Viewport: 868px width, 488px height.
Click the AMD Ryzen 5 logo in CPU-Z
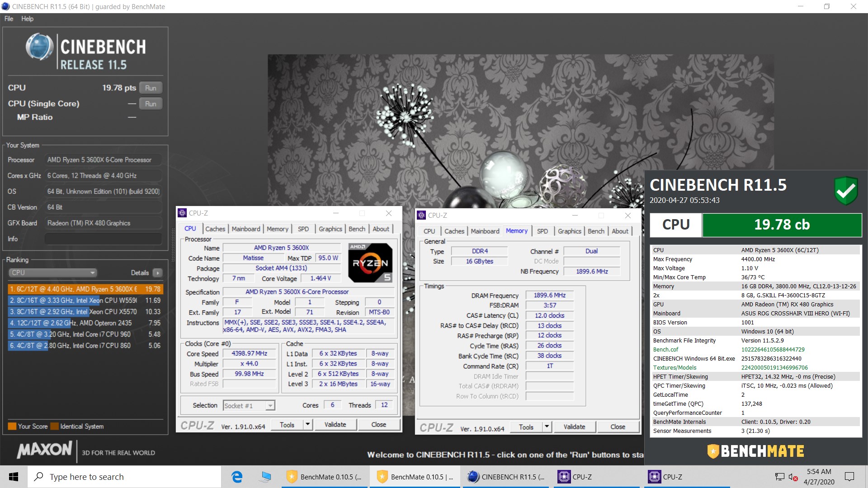tap(370, 263)
